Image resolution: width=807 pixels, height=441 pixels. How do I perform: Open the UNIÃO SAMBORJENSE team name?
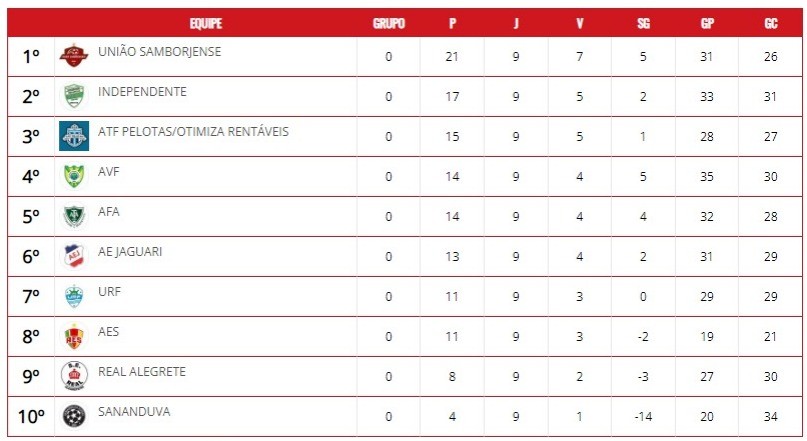tap(160, 52)
